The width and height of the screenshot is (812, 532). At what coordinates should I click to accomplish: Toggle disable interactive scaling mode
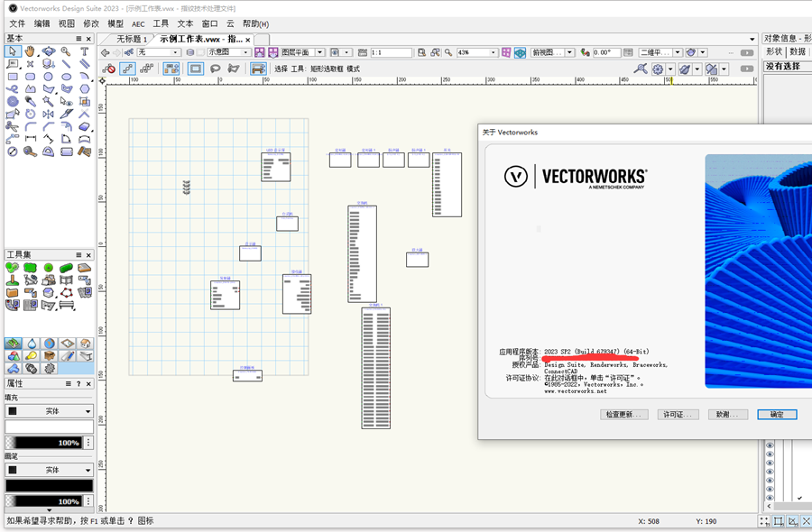pos(109,69)
